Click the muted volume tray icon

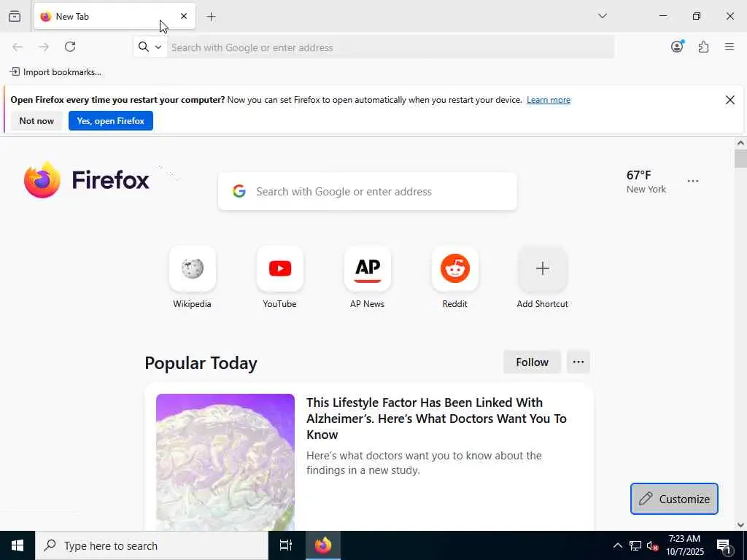coord(652,545)
